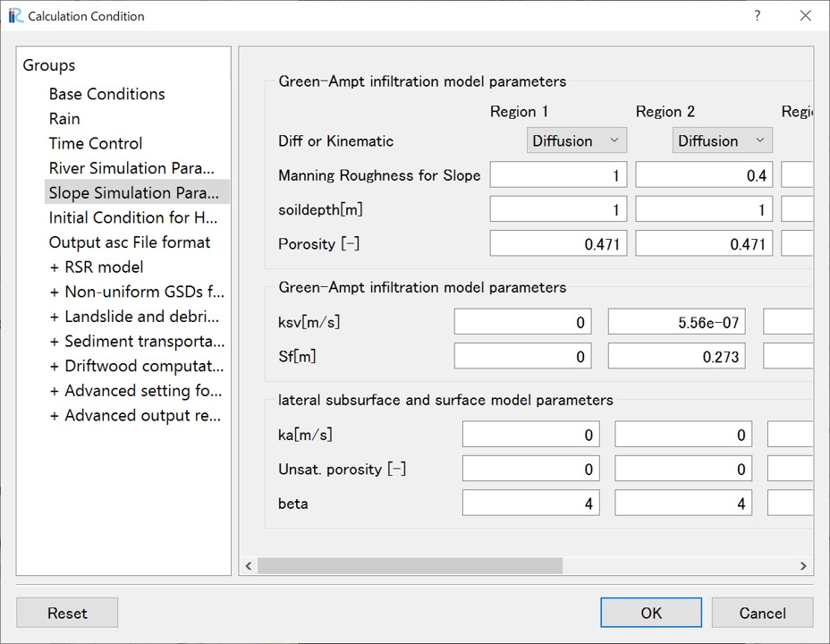Open Region 1 Diff or Kinematic dropdown
830x644 pixels.
[577, 140]
